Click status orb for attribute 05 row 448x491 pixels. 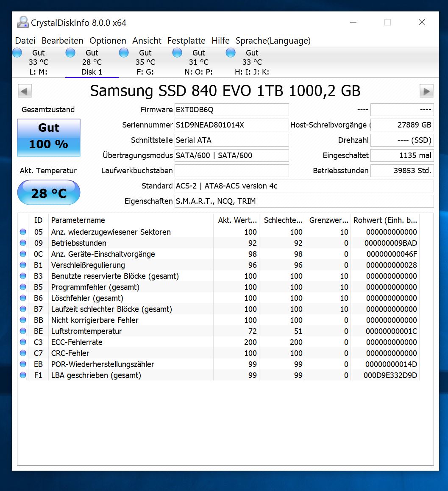point(23,232)
